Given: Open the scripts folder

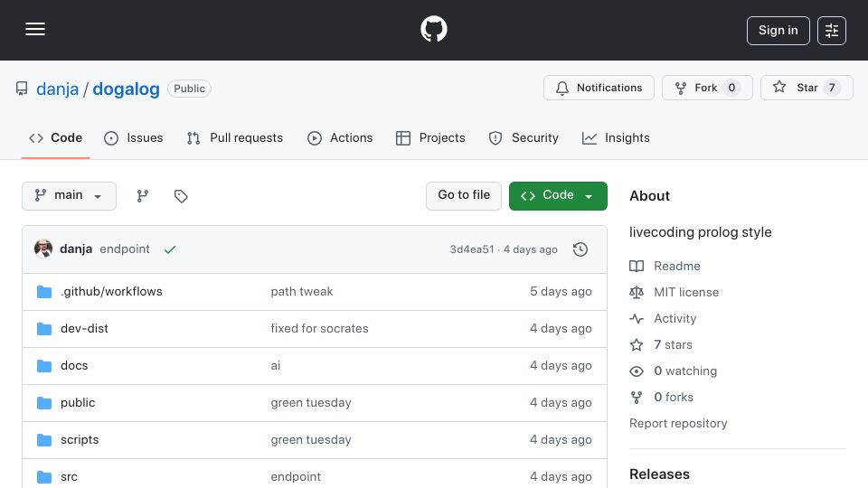Looking at the screenshot, I should pos(80,440).
